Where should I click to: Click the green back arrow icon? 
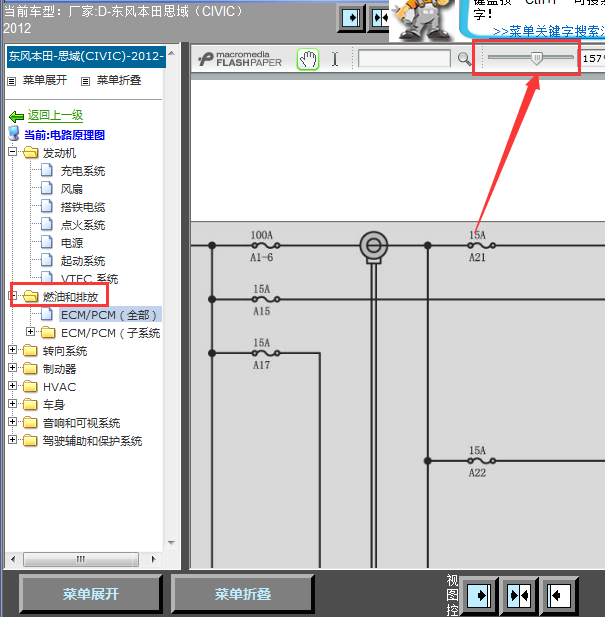click(16, 116)
